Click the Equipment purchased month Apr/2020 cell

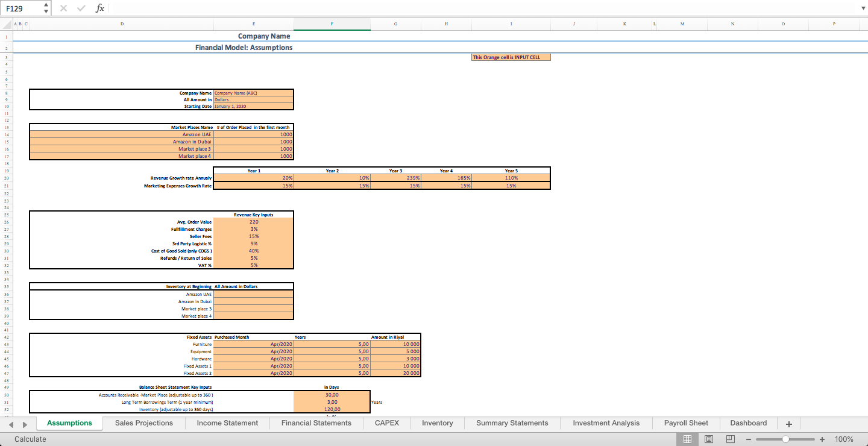point(254,351)
